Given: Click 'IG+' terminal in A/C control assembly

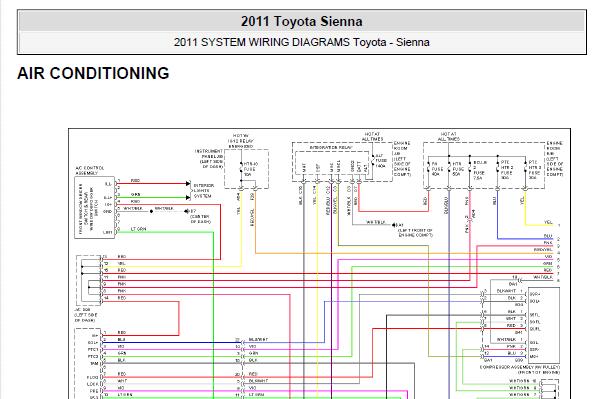Looking at the screenshot, I should (108, 205).
